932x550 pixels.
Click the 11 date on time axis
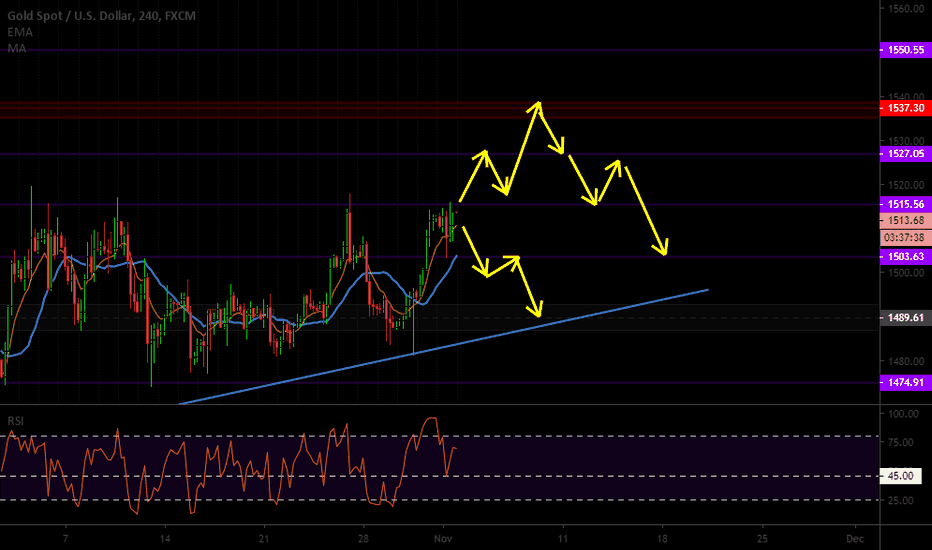pos(562,539)
